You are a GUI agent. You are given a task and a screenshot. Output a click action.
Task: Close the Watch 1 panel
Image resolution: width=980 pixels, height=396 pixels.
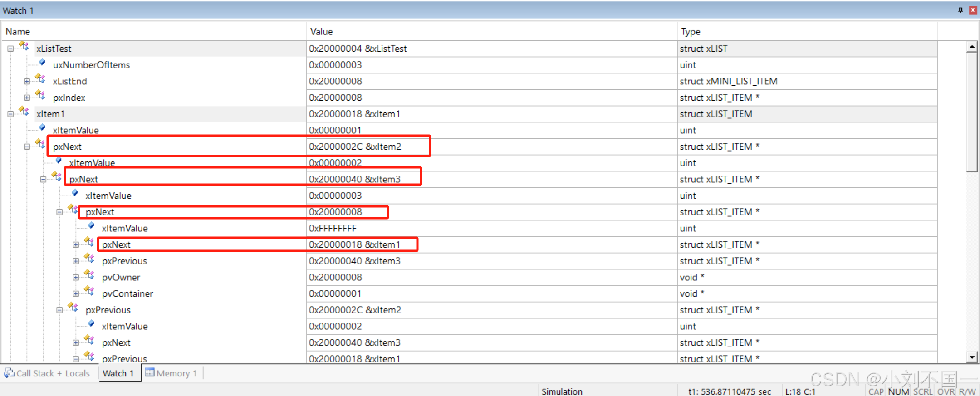pyautogui.click(x=973, y=10)
